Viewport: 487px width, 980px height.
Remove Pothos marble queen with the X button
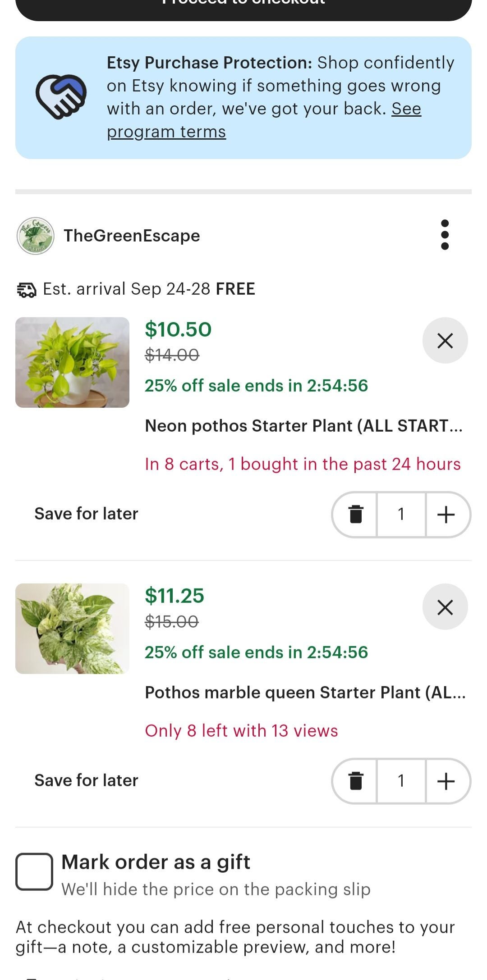point(445,607)
